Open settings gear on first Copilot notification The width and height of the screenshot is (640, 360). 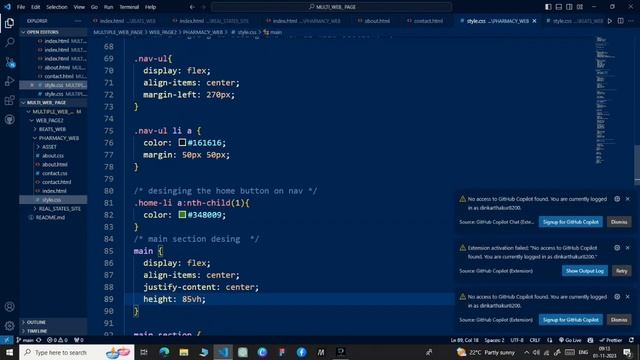(x=617, y=199)
